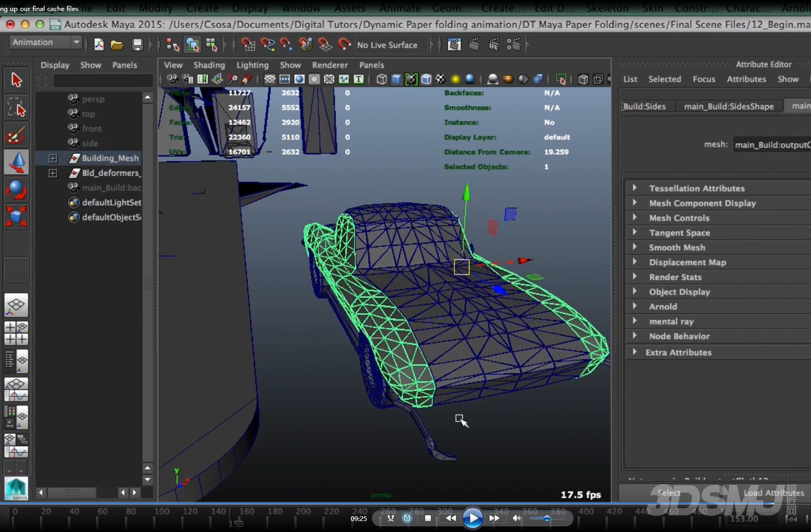Screen dimensions: 811x532
Task: Click the mesh name input field
Action: (x=772, y=144)
